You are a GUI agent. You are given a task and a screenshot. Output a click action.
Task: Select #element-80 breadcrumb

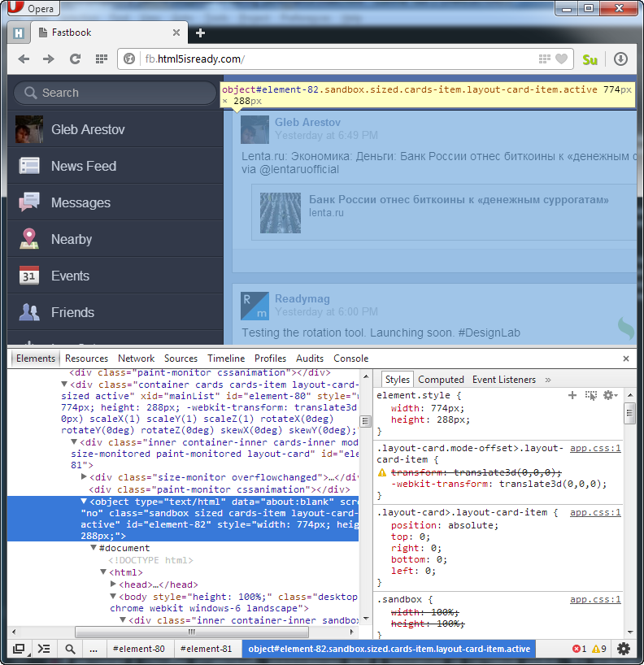[139, 649]
